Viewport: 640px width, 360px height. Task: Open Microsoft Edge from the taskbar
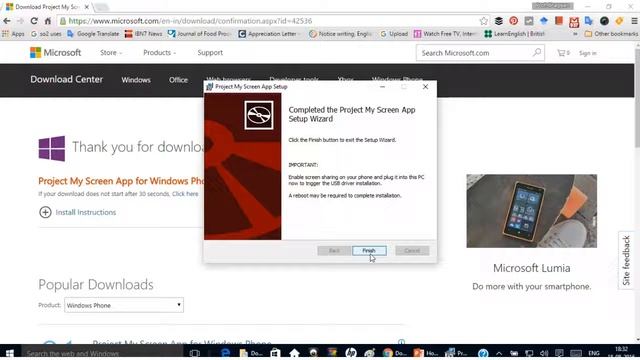(x=225, y=353)
